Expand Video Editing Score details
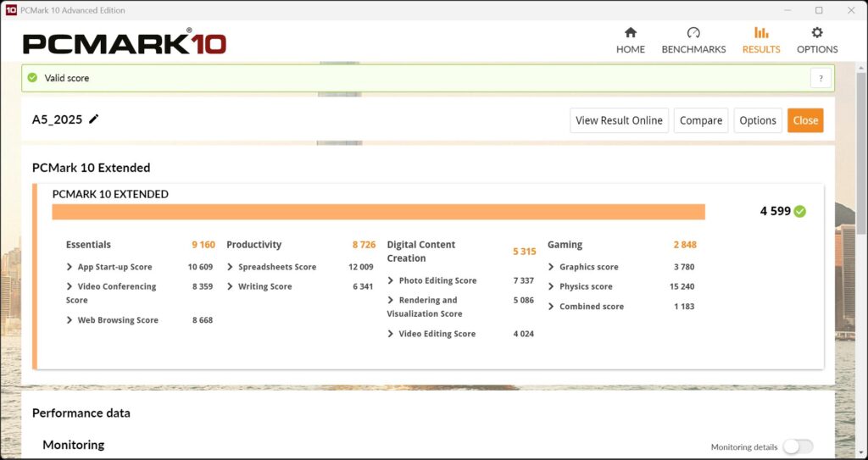This screenshot has width=868, height=460. (x=390, y=334)
